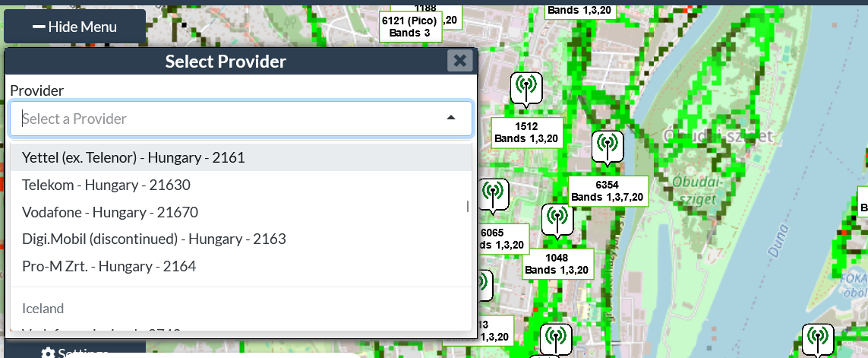
Task: Collapse the provider dropdown arrow
Action: coord(451,118)
